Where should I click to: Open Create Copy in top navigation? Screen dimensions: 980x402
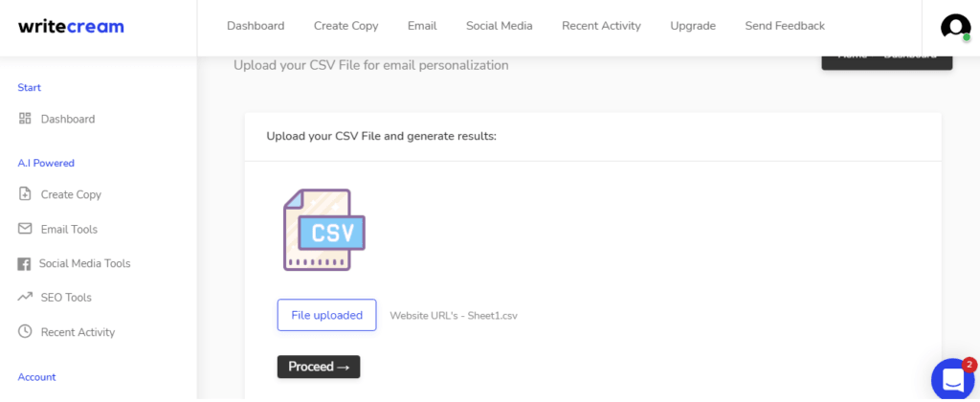345,26
